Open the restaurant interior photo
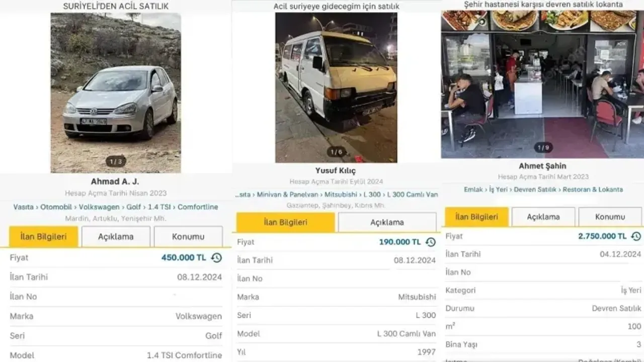644x362 pixels. [542, 84]
